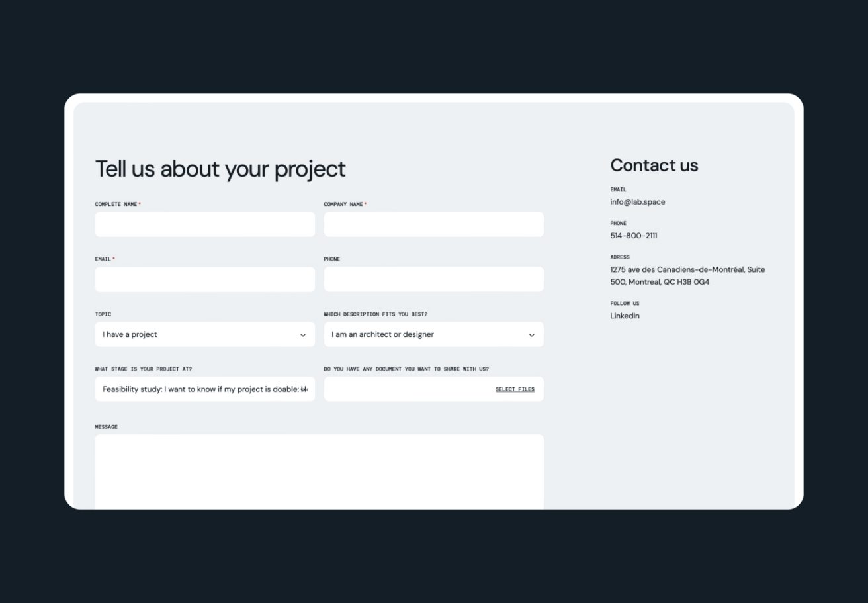Click the "Tell us about your project" heading
The image size is (868, 603).
pyautogui.click(x=220, y=169)
